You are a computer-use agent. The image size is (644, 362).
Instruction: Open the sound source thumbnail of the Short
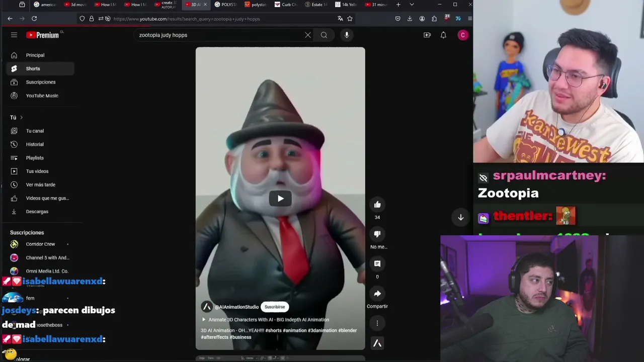(377, 343)
